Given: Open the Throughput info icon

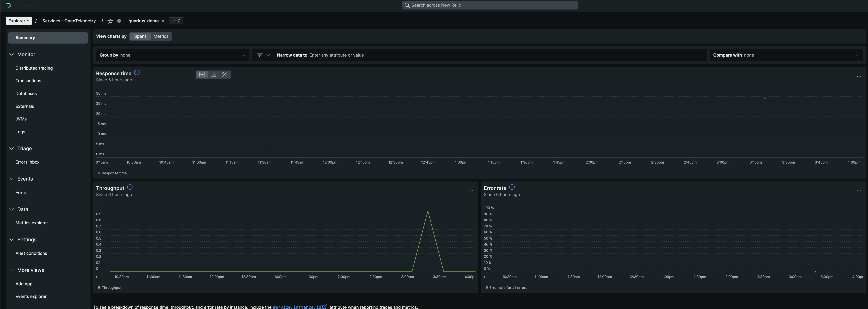Looking at the screenshot, I should click(130, 187).
